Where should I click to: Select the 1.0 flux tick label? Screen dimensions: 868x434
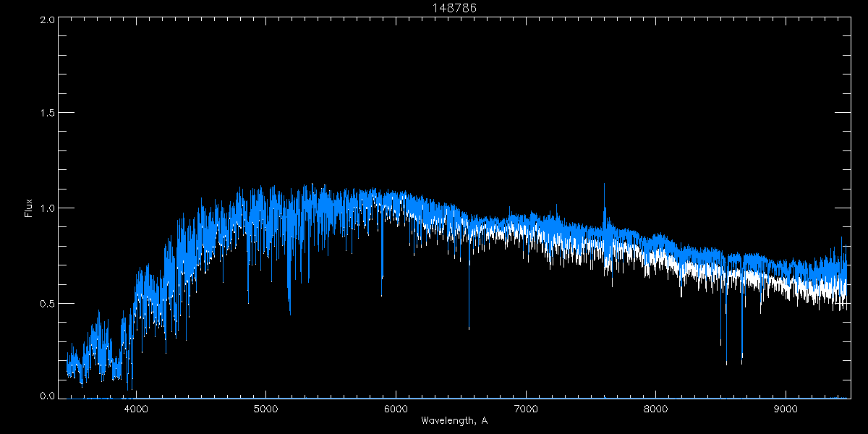pos(46,208)
